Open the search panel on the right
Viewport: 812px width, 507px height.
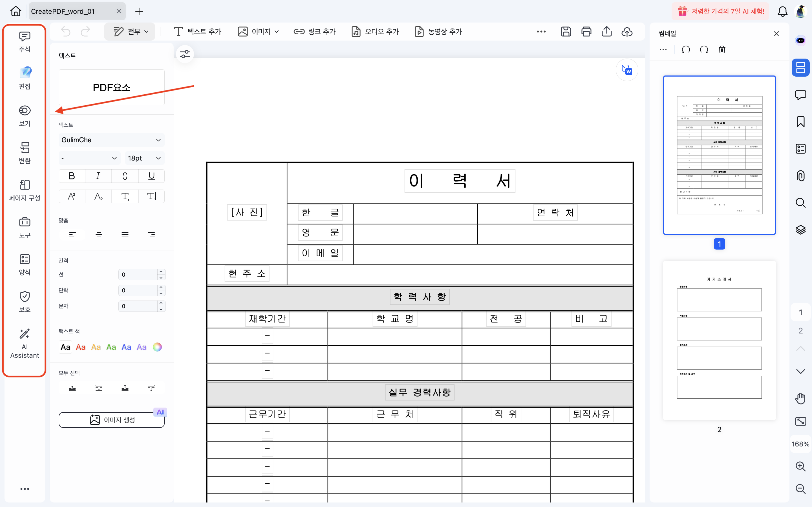click(x=801, y=203)
